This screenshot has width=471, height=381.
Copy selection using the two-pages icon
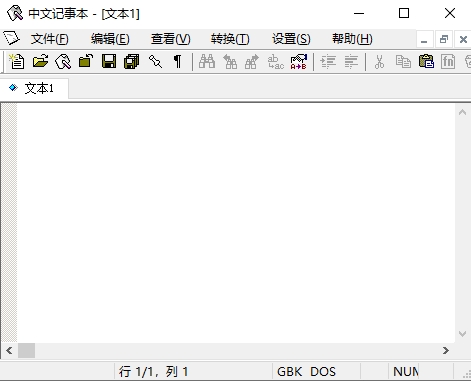pyautogui.click(x=403, y=62)
